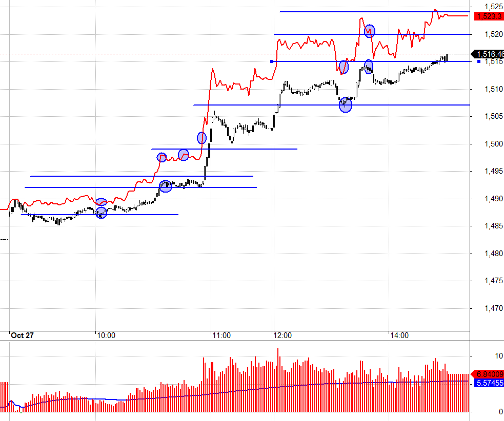Click the 12:00 time axis label

click(283, 336)
